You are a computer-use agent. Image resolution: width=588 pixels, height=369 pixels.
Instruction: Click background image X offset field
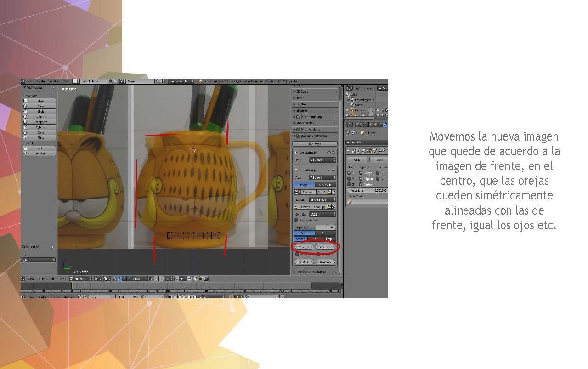pyautogui.click(x=305, y=247)
